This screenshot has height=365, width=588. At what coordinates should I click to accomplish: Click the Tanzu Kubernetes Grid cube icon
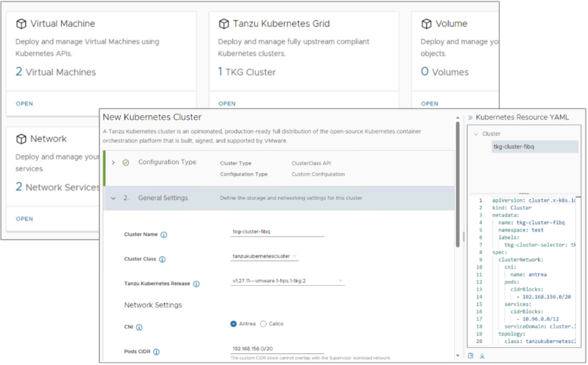pos(223,24)
